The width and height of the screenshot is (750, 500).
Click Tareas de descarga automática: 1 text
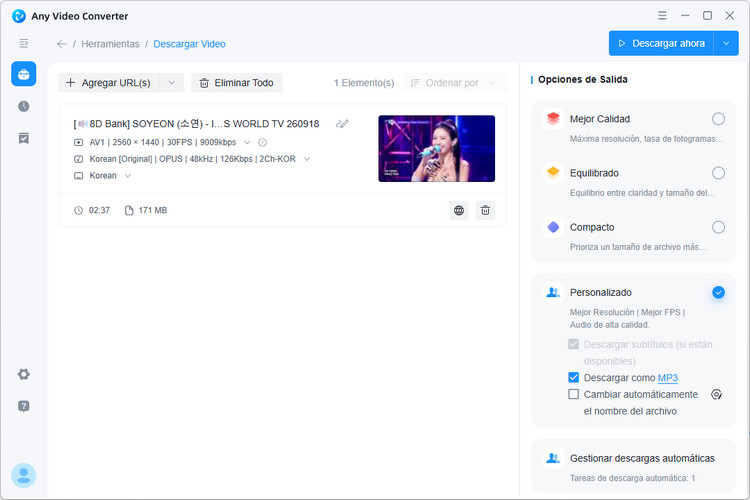(632, 478)
